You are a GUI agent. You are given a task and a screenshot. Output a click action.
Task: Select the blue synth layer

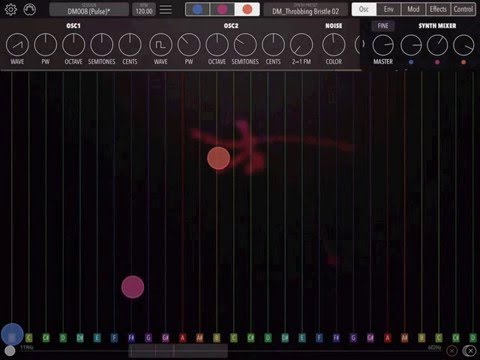pyautogui.click(x=198, y=9)
